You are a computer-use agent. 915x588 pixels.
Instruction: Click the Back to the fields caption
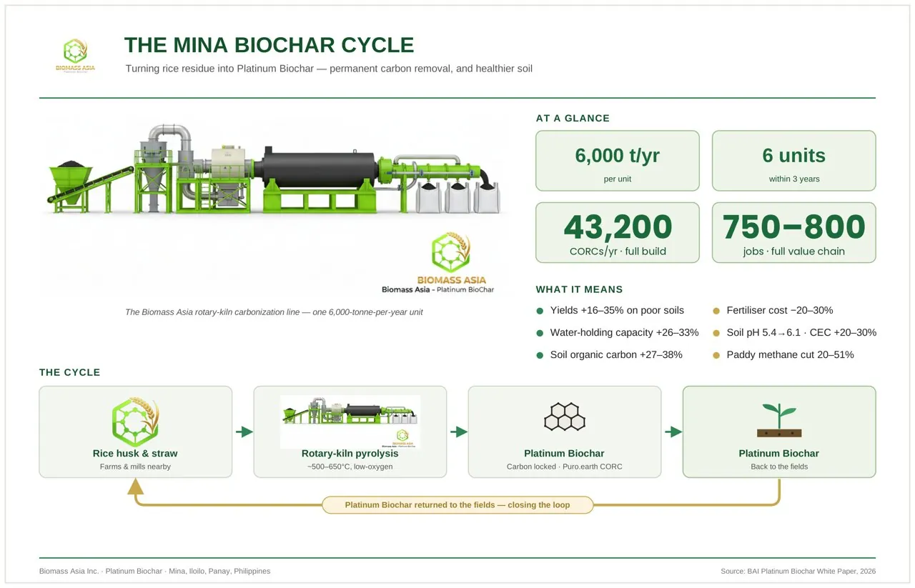click(779, 467)
